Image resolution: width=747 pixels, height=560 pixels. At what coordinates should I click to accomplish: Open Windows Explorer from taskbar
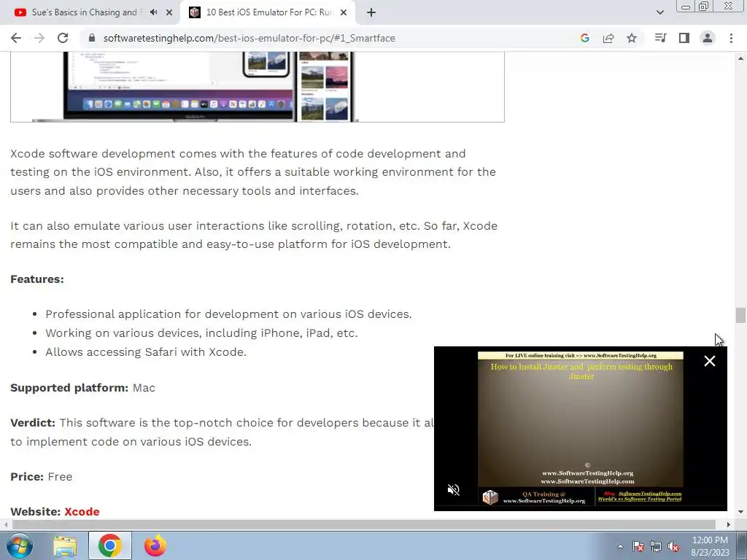pos(65,545)
